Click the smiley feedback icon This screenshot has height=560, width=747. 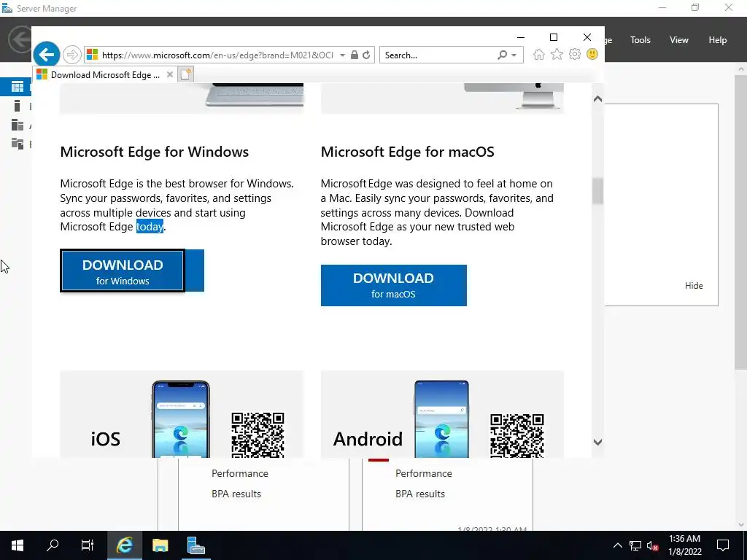[592, 54]
